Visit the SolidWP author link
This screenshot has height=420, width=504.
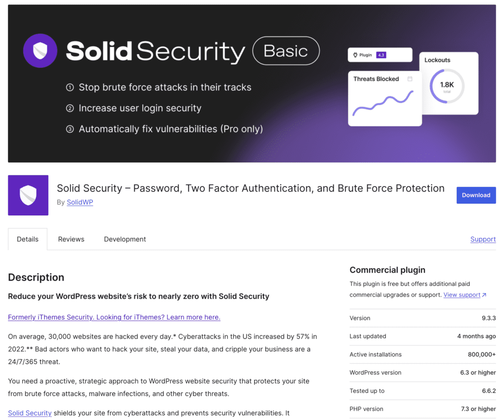click(x=80, y=202)
